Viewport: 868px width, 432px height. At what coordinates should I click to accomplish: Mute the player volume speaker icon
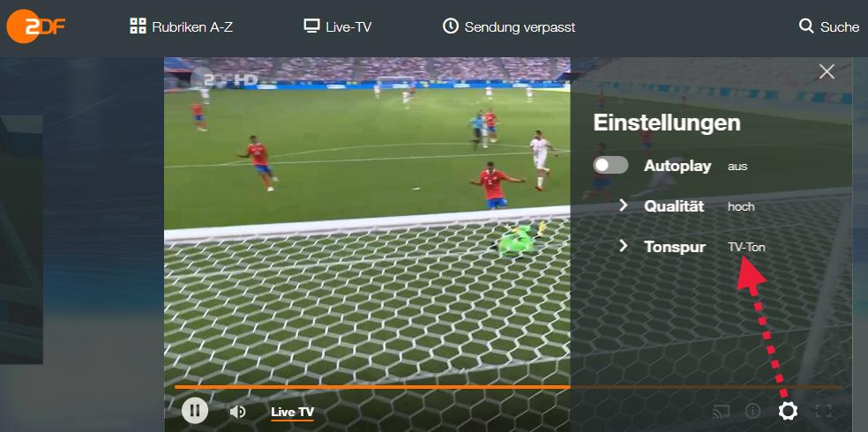[x=237, y=412]
